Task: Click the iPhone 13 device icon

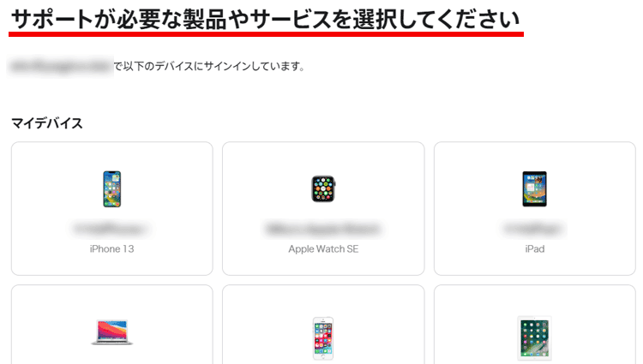Action: [x=112, y=188]
